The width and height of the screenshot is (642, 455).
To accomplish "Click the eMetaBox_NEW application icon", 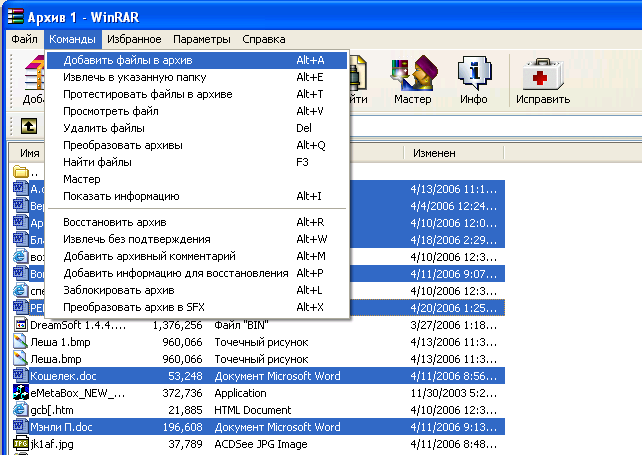I will pyautogui.click(x=20, y=393).
